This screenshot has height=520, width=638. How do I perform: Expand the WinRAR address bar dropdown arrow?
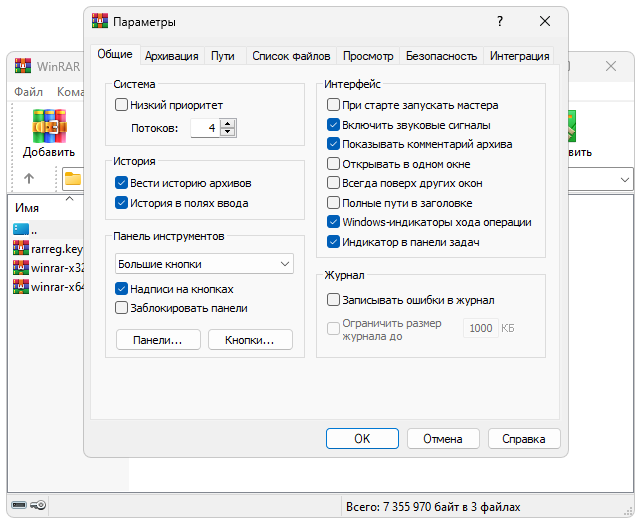[625, 179]
